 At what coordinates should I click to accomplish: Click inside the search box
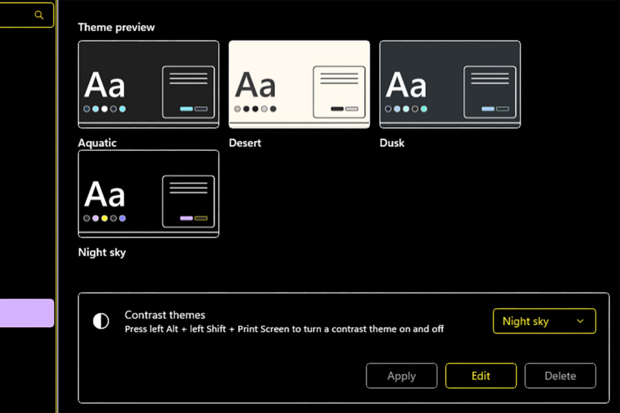18,15
